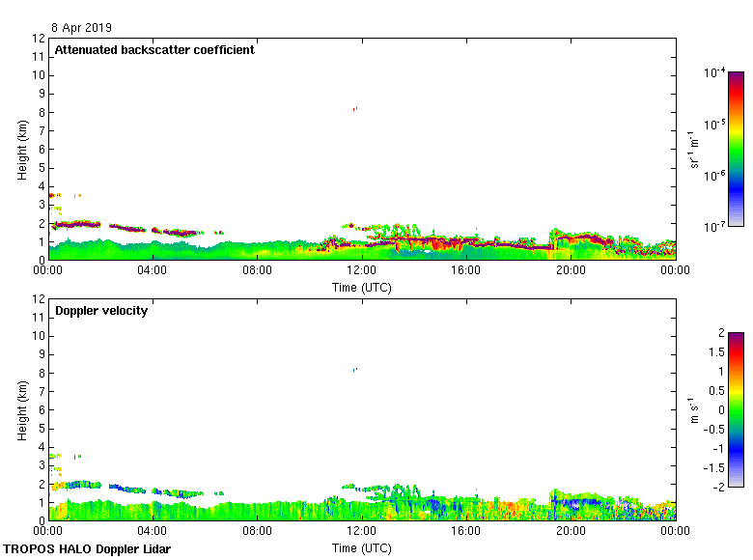Pick the 20:00 tick label on the Doppler velocity time axis

tap(571, 532)
